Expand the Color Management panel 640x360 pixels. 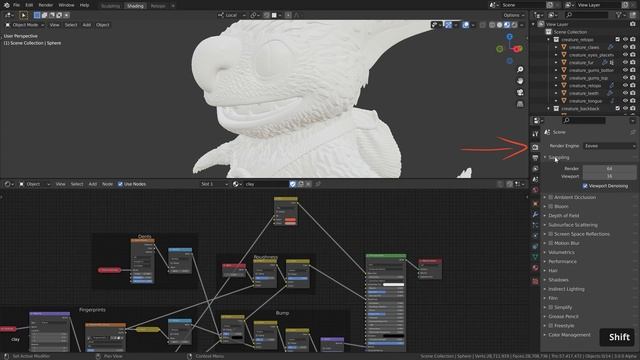pyautogui.click(x=569, y=335)
